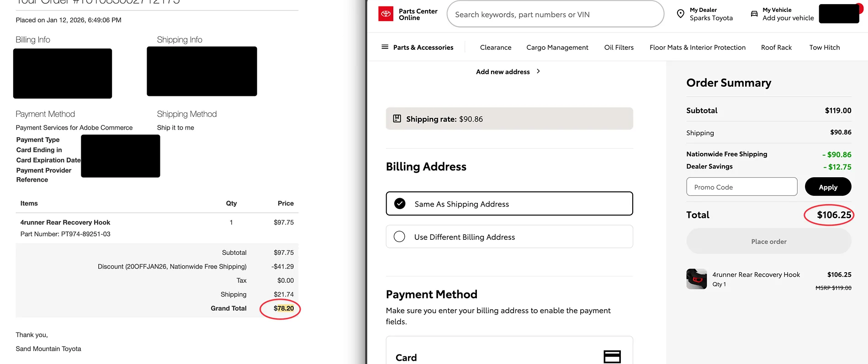Click the Toyota logo icon
This screenshot has height=364, width=868.
point(386,14)
